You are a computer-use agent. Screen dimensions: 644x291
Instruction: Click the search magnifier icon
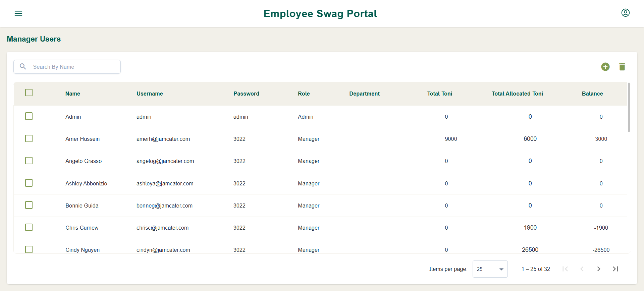(23, 66)
